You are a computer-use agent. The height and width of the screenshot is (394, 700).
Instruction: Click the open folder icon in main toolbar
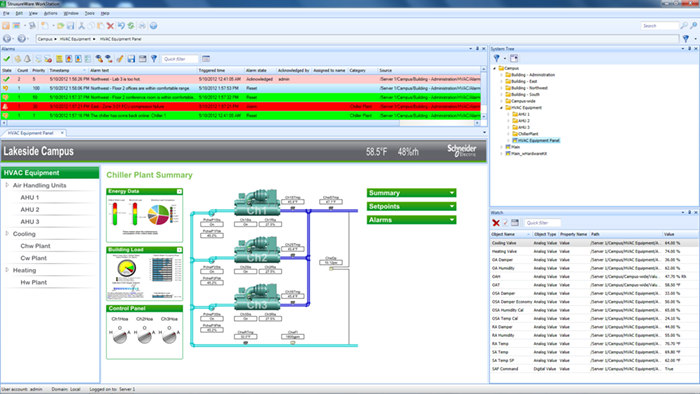61,26
